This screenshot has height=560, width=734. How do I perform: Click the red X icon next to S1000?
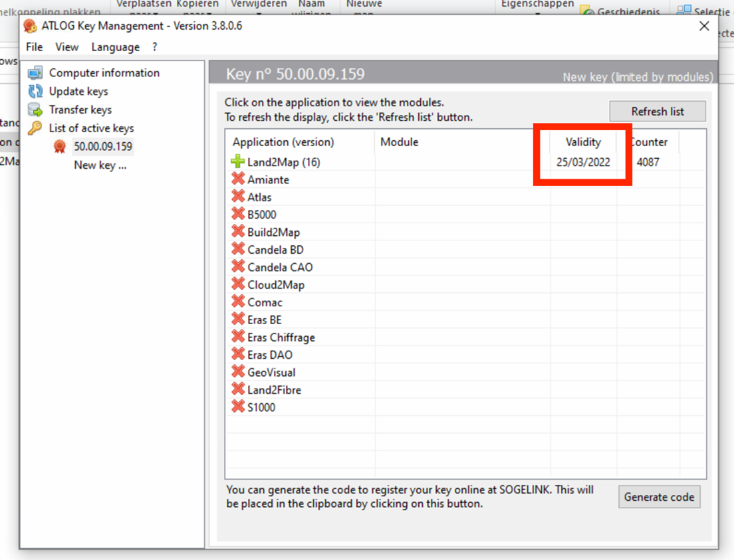tap(238, 407)
